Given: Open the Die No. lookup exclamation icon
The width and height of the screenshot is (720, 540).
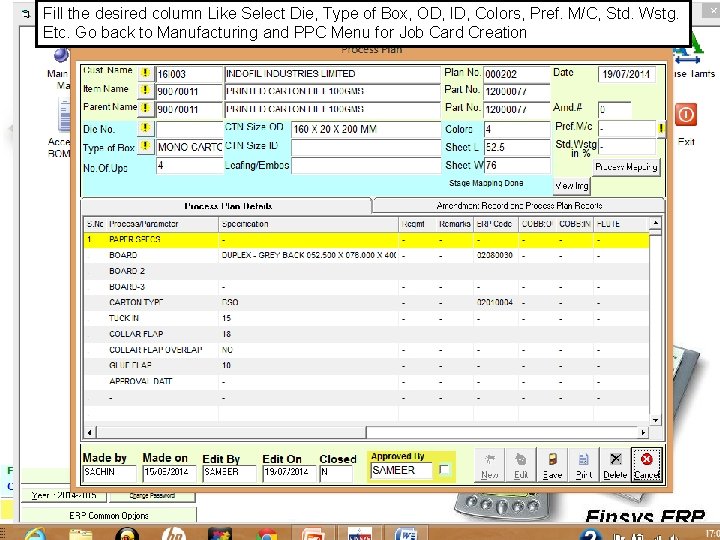Looking at the screenshot, I should [x=145, y=128].
